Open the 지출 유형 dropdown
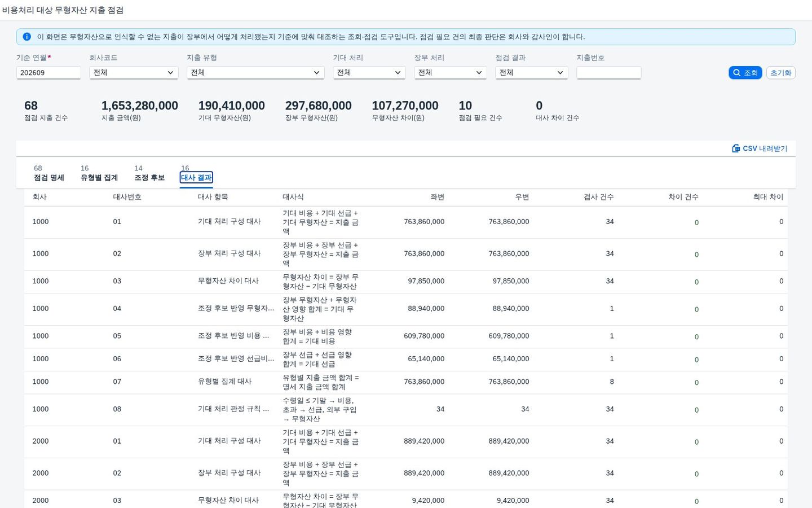The height and width of the screenshot is (508, 812). point(255,73)
